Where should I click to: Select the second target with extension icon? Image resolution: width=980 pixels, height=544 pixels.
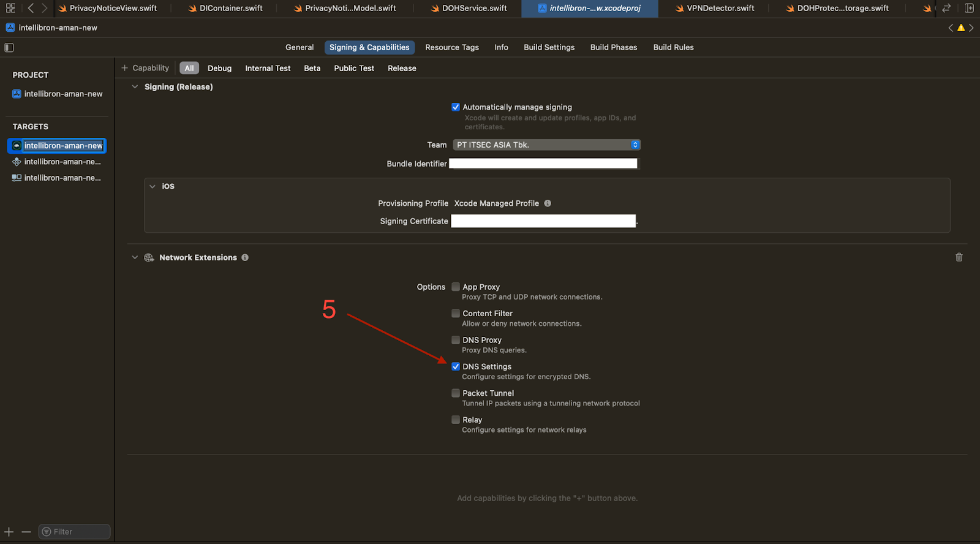point(57,162)
